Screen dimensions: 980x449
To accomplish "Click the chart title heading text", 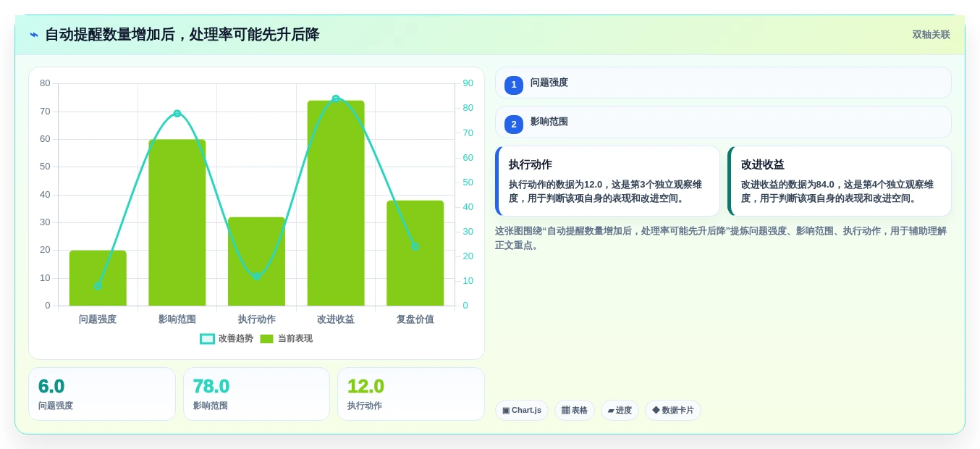I will pyautogui.click(x=182, y=35).
